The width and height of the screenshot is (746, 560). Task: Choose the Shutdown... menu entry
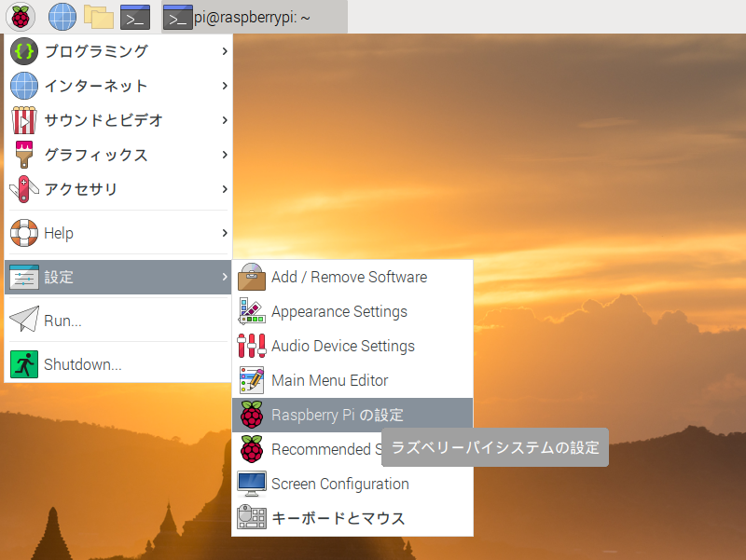pyautogui.click(x=118, y=364)
